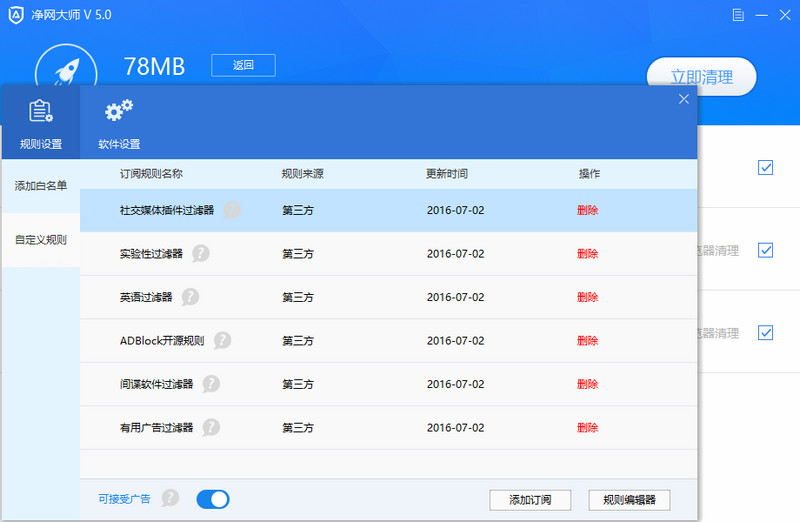Click the 规则编辑器 button
Screen dimensions: 800x522
coord(629,500)
